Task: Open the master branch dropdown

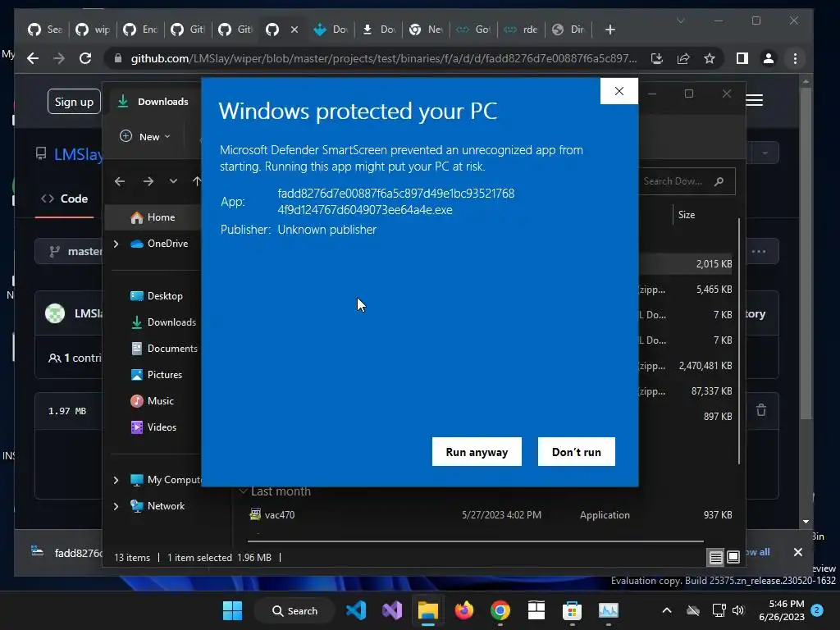Action: coord(70,251)
